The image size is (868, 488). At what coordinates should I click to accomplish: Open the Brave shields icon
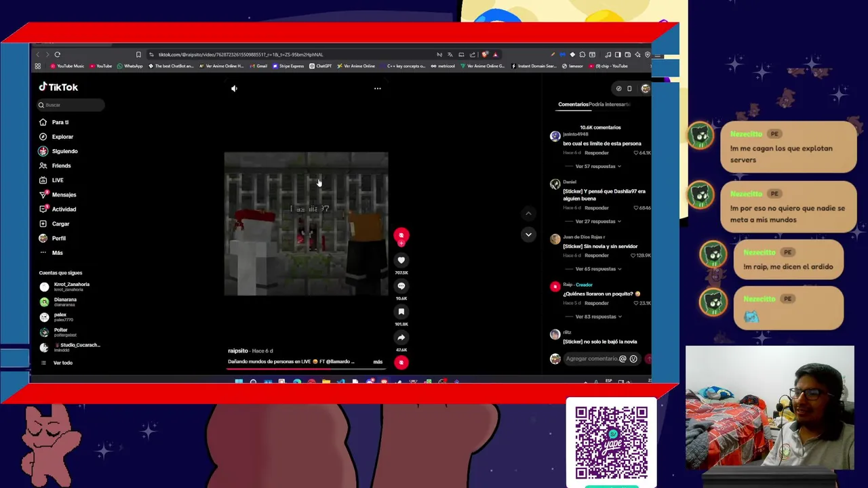click(x=485, y=54)
